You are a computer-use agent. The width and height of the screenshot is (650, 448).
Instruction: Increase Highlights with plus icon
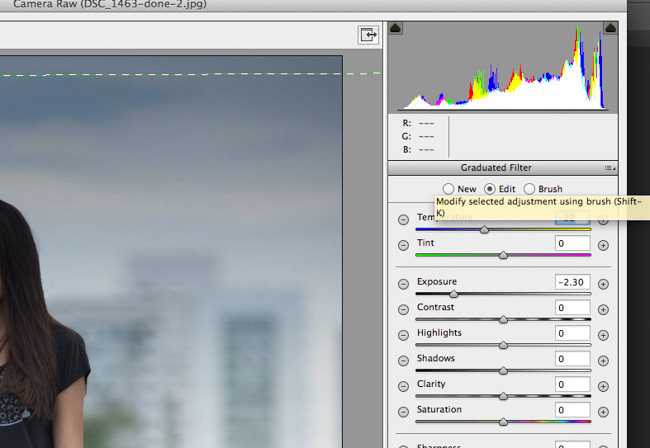603,335
